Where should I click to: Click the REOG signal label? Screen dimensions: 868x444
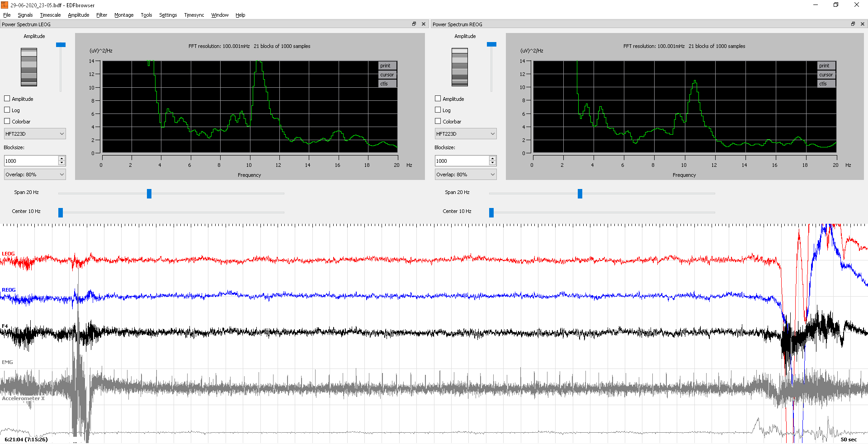9,290
